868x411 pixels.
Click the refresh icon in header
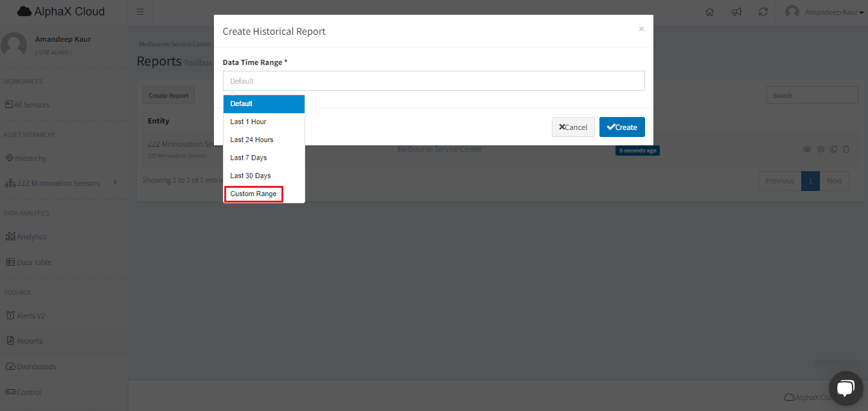coord(763,12)
